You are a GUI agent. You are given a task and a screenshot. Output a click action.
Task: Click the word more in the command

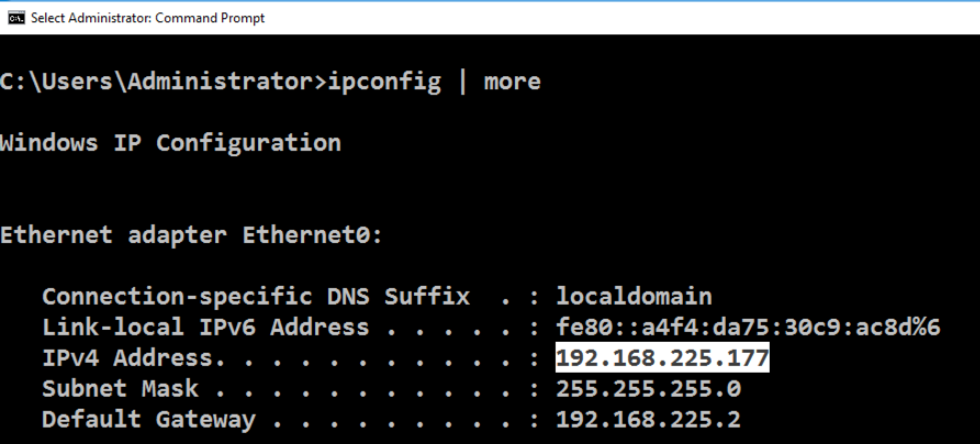pyautogui.click(x=512, y=82)
